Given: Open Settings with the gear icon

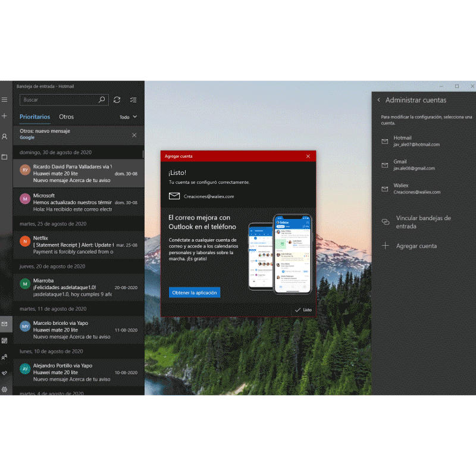Looking at the screenshot, I should pos(5,389).
